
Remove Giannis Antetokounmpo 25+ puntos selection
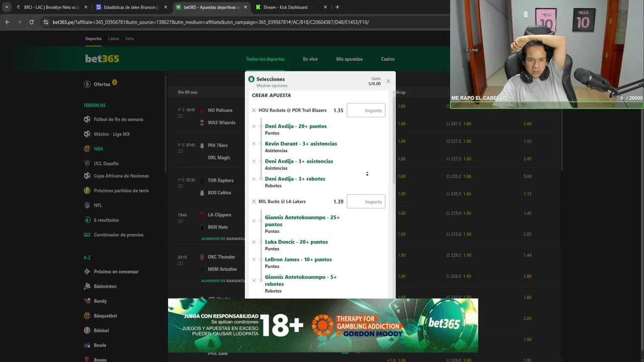tap(254, 221)
